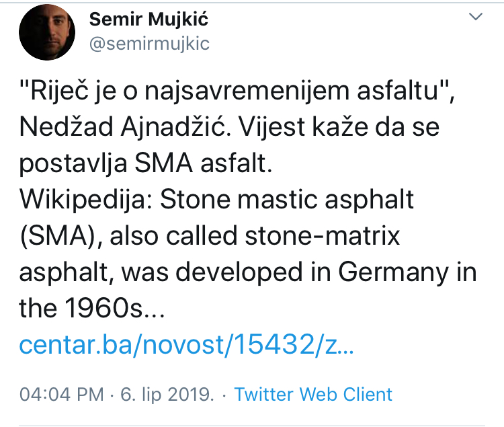This screenshot has width=504, height=427.
Task: Click the word "Germany" in the tweet
Action: point(393,272)
